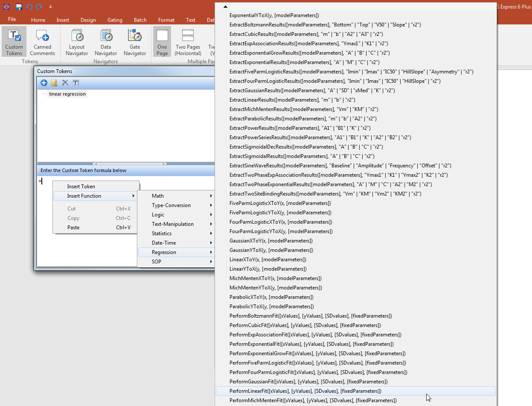Open the Data Navigator

(106, 43)
